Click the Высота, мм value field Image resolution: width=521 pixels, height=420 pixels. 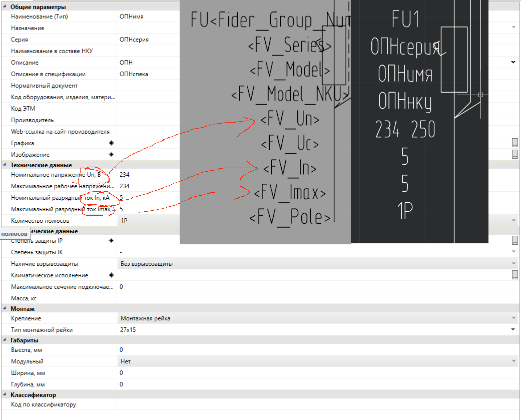pos(315,350)
